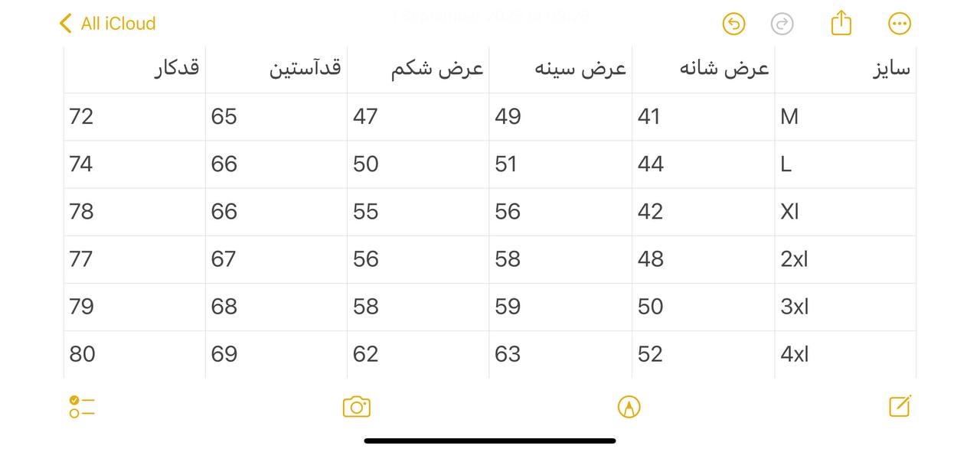The width and height of the screenshot is (980, 452).
Task: Create a new note with compose icon
Action: tap(900, 405)
